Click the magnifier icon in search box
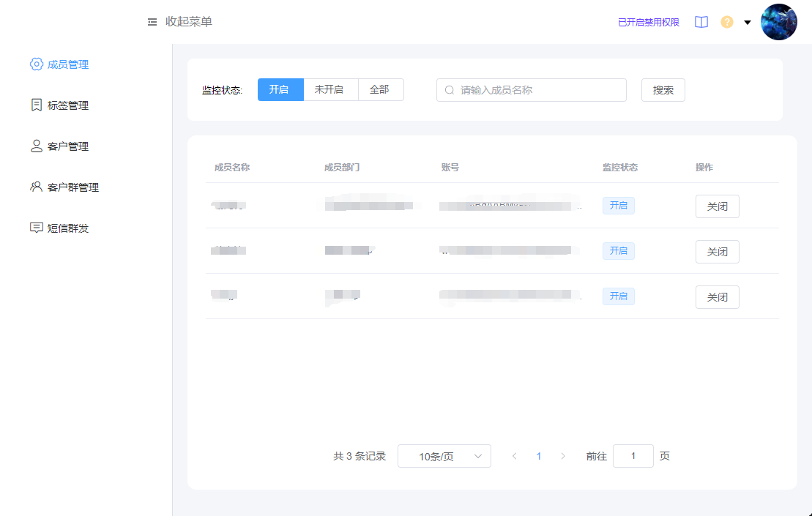This screenshot has width=812, height=516. tap(450, 90)
